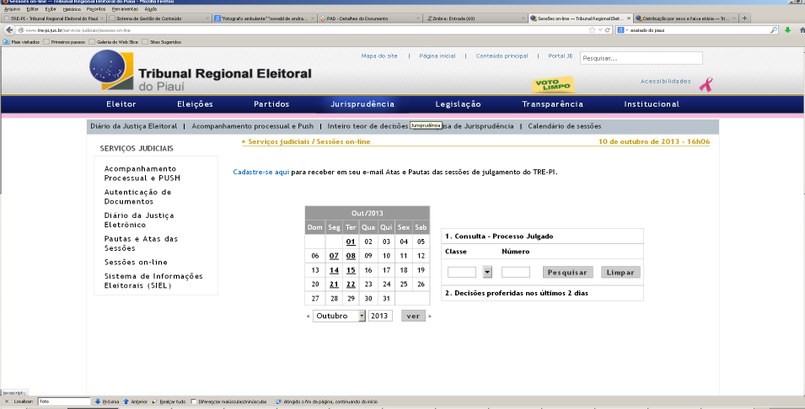Click the pink ribbon icon in header
The width and height of the screenshot is (805, 409).
pos(706,84)
